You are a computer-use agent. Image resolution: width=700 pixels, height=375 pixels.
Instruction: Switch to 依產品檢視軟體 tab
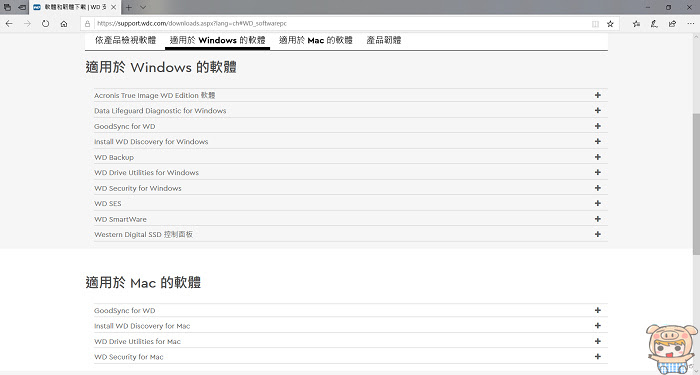[x=125, y=40]
